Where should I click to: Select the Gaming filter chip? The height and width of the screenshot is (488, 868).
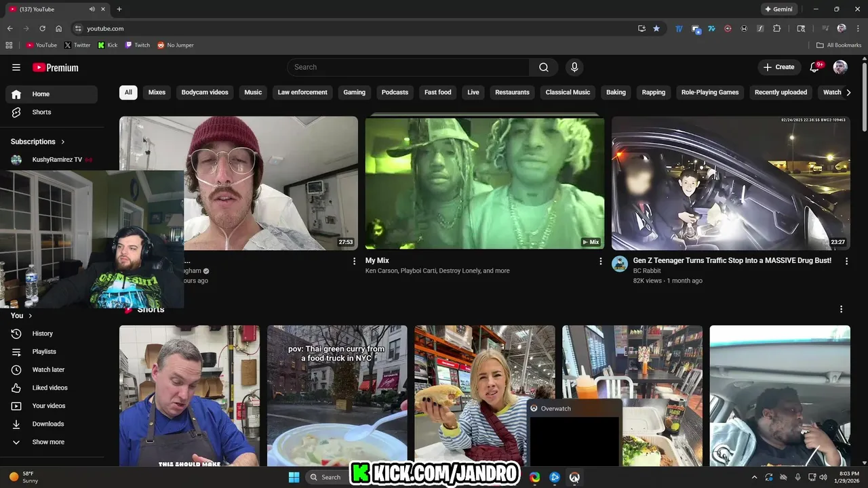354,92
